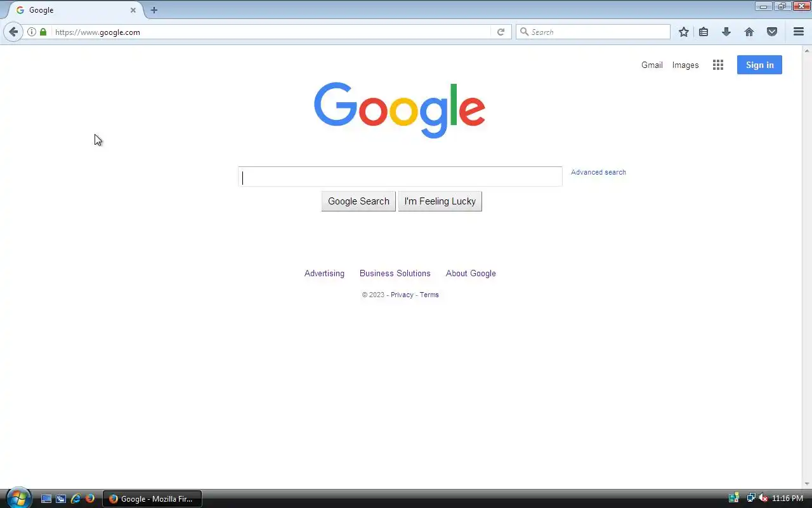Screen dimensions: 812x508
Task: Click the page vertical scrollbar down arrow
Action: click(807, 483)
